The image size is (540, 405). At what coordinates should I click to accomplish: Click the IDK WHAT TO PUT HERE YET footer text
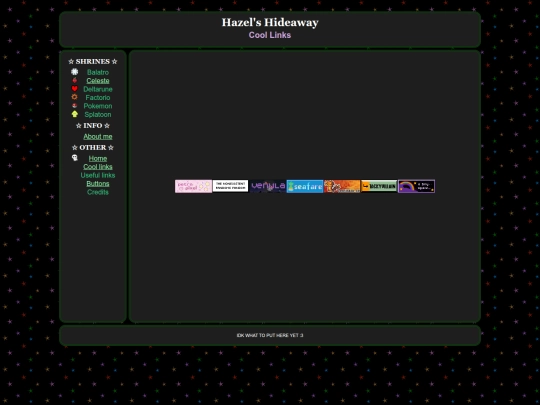pyautogui.click(x=270, y=335)
